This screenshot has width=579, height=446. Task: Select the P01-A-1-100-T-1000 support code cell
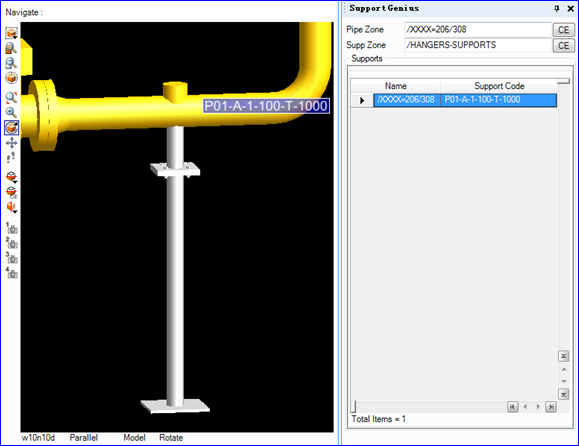tap(499, 100)
